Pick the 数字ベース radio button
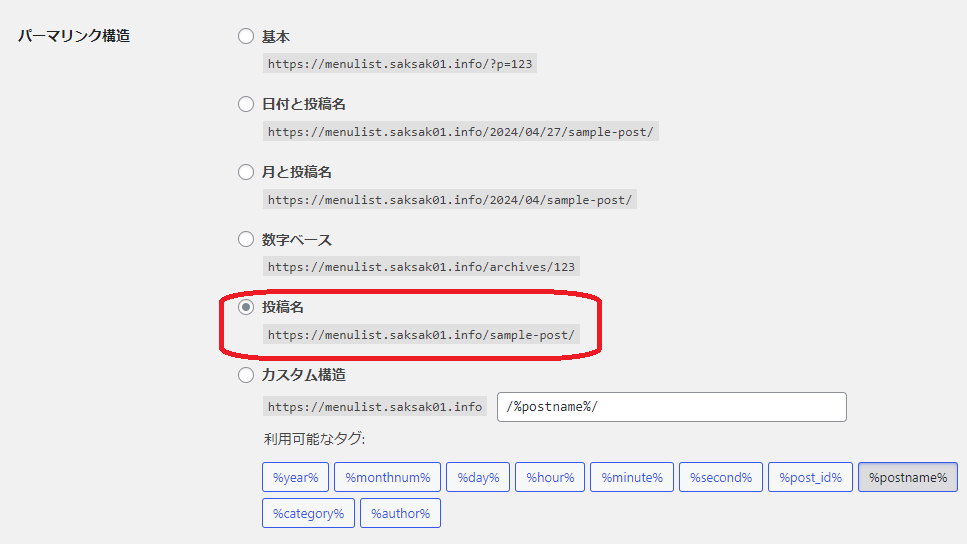The image size is (967, 544). click(246, 240)
